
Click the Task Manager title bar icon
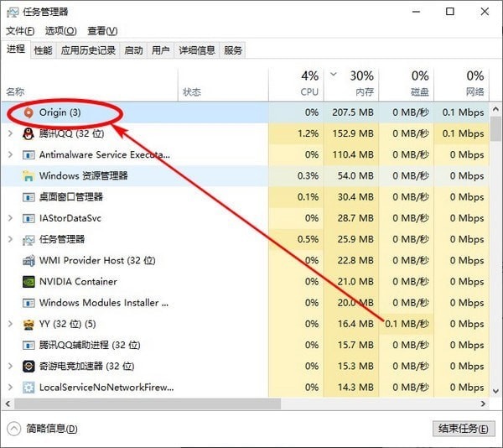pos(13,13)
